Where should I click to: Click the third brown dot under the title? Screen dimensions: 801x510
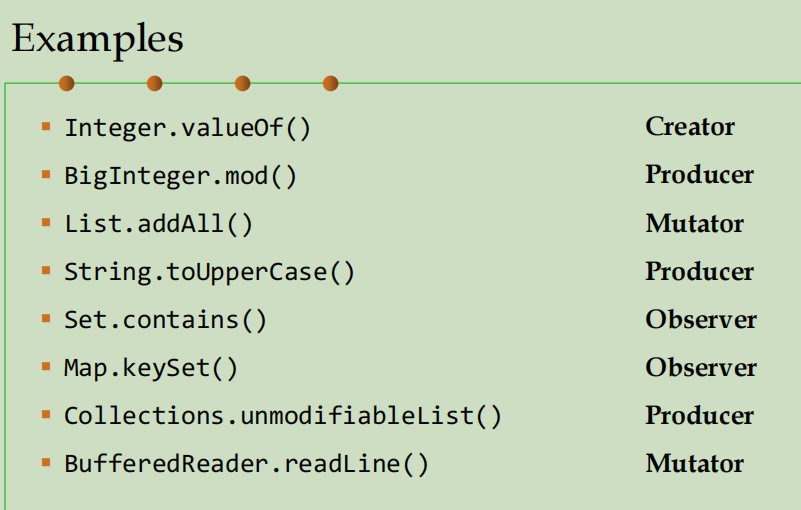click(x=242, y=83)
